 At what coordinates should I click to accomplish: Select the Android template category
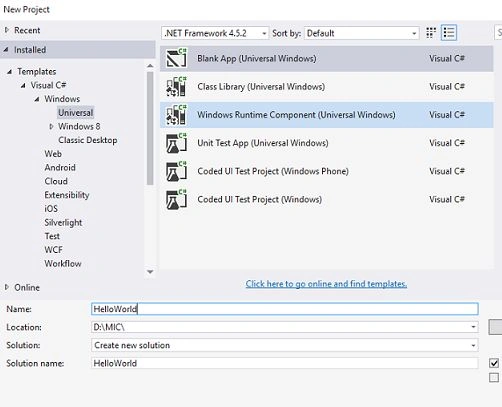(x=60, y=167)
